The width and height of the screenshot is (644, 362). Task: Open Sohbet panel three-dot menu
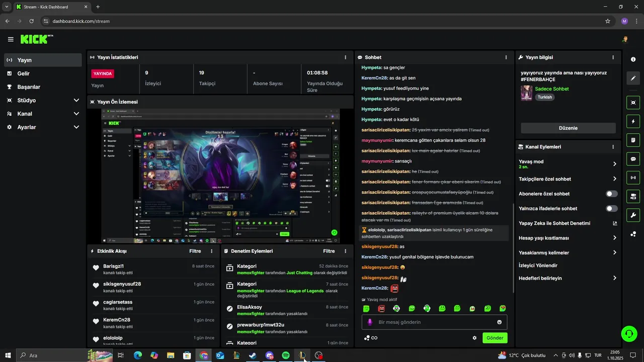click(x=506, y=57)
